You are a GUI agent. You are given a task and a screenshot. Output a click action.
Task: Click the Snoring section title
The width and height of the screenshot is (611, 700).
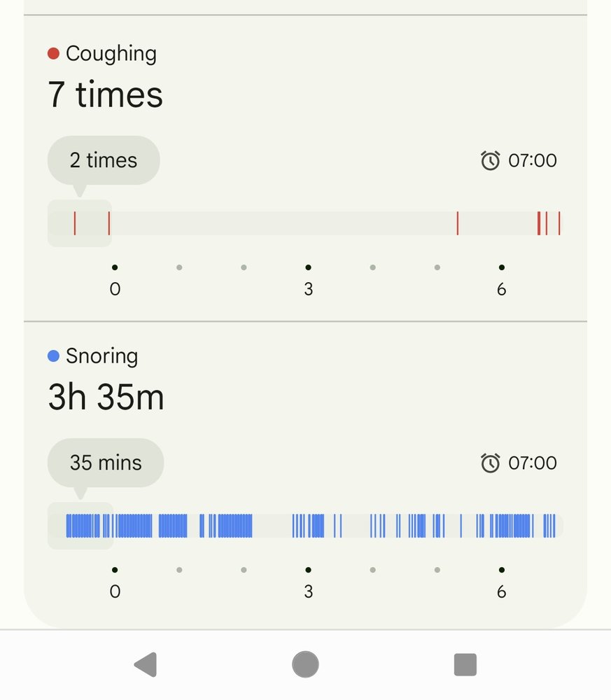(101, 356)
